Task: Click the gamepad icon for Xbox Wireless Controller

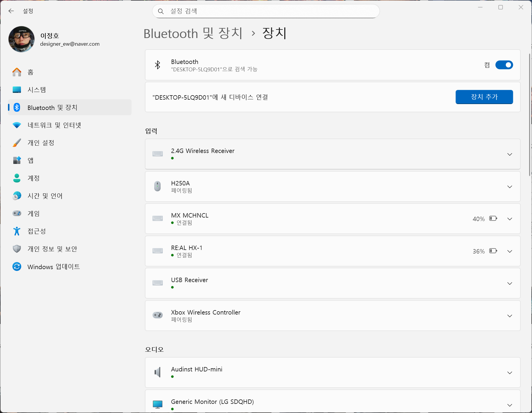Action: click(157, 315)
